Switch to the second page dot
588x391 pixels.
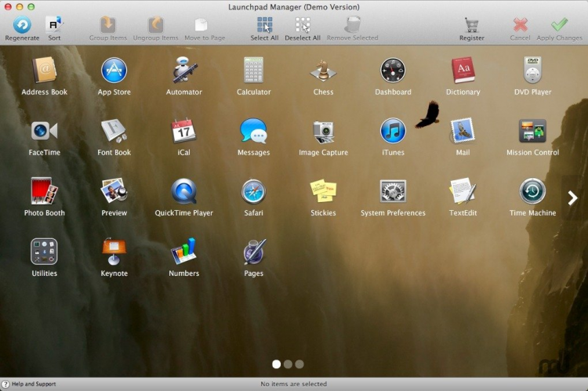[x=288, y=364]
